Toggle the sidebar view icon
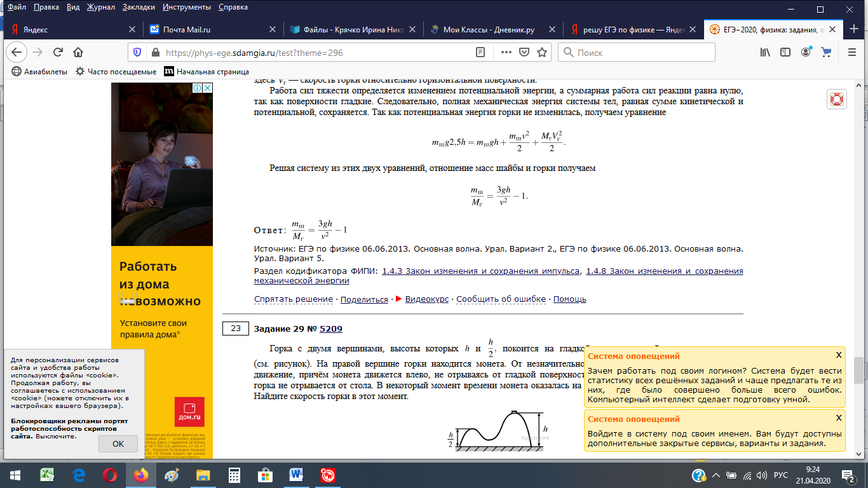This screenshot has width=868, height=488. (x=785, y=53)
